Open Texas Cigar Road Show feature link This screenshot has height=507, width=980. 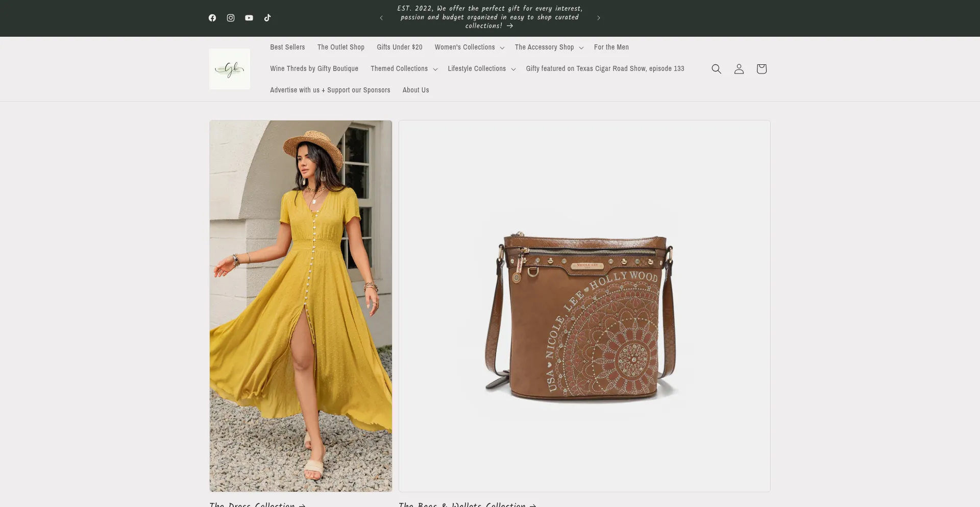605,68
